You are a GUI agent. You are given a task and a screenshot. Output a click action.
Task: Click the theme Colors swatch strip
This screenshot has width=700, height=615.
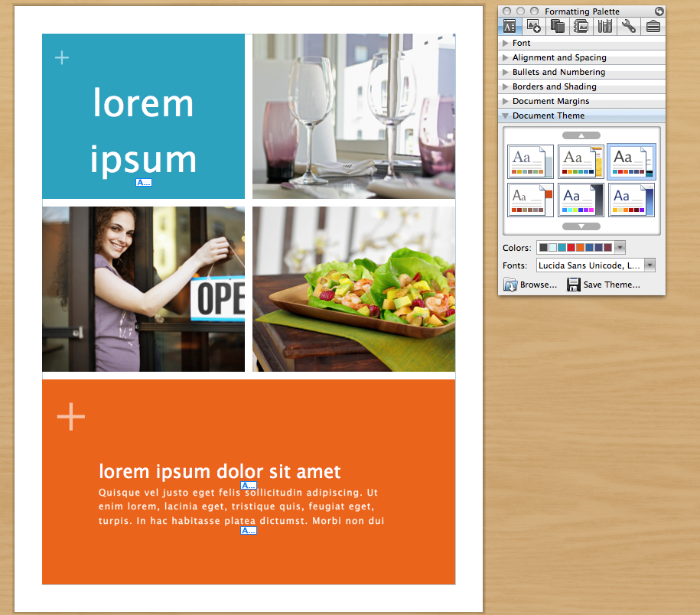tap(578, 247)
